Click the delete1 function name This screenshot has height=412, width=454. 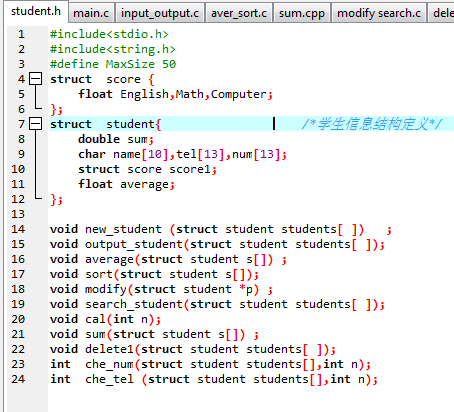click(x=109, y=349)
